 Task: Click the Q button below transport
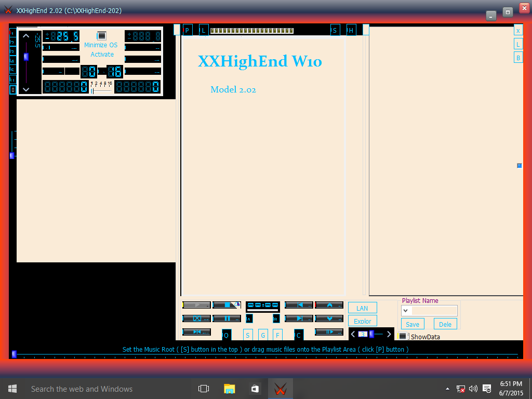point(227,335)
